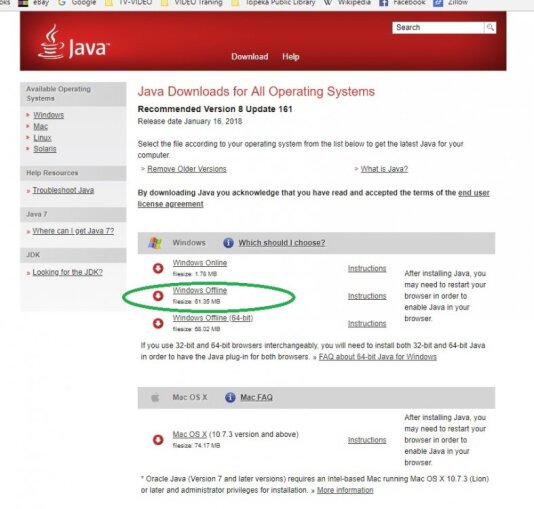This screenshot has height=509, width=534.
Task: Open the Download menu in the header
Action: tap(250, 57)
